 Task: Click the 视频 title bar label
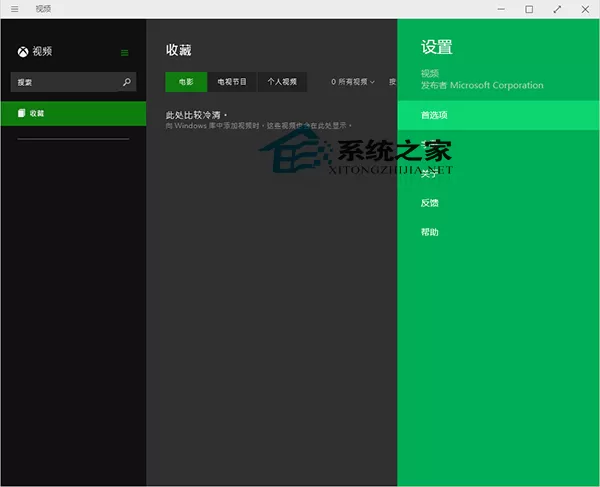tap(43, 9)
